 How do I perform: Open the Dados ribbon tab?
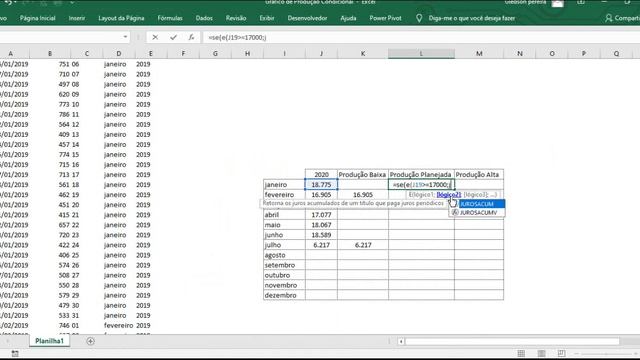[204, 18]
